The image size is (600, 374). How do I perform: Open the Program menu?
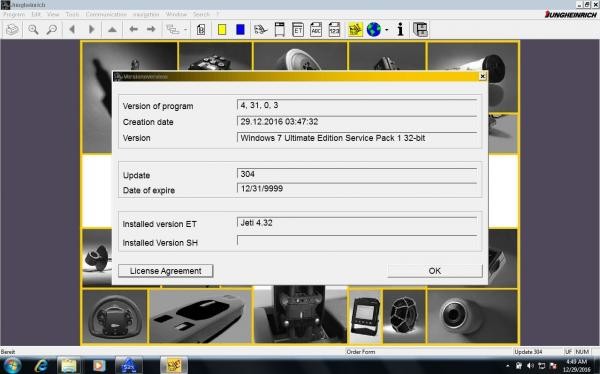(x=14, y=15)
